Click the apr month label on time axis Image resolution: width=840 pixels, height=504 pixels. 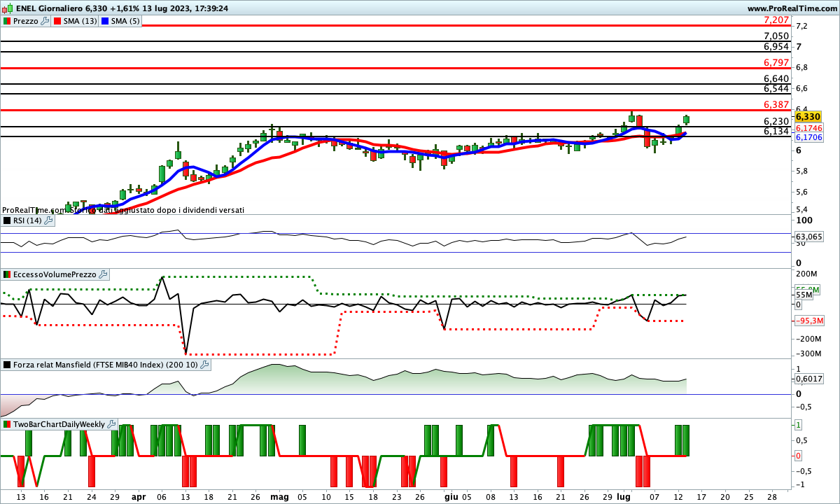(139, 496)
